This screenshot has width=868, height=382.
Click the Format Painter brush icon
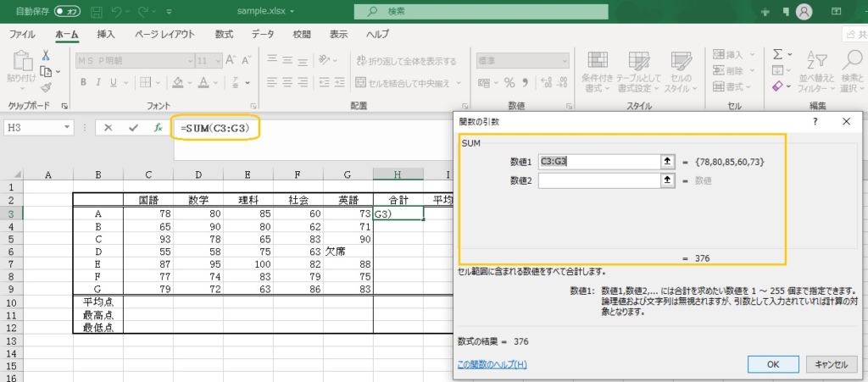click(45, 88)
